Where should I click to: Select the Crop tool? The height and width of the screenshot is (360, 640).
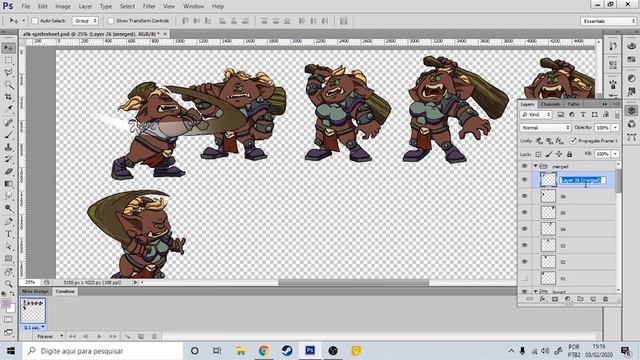8,97
